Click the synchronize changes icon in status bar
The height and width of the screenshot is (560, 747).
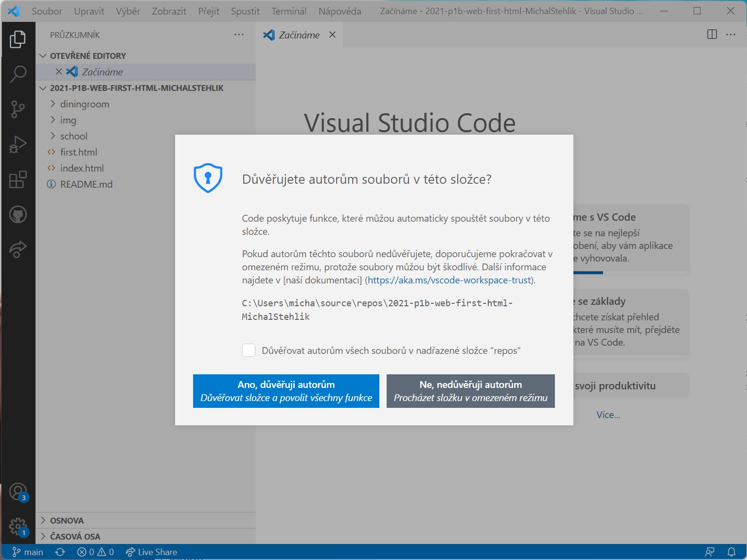(x=60, y=552)
